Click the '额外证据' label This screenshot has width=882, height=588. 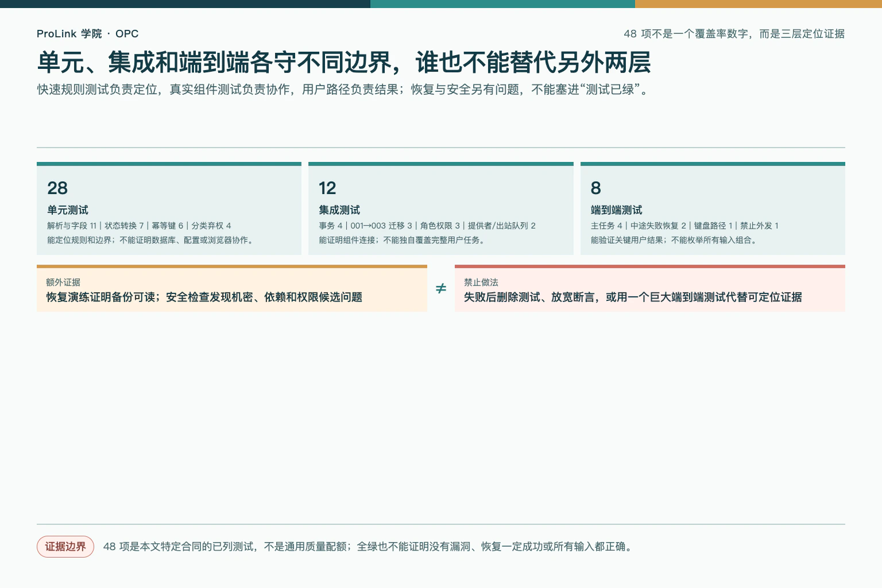[x=63, y=283]
